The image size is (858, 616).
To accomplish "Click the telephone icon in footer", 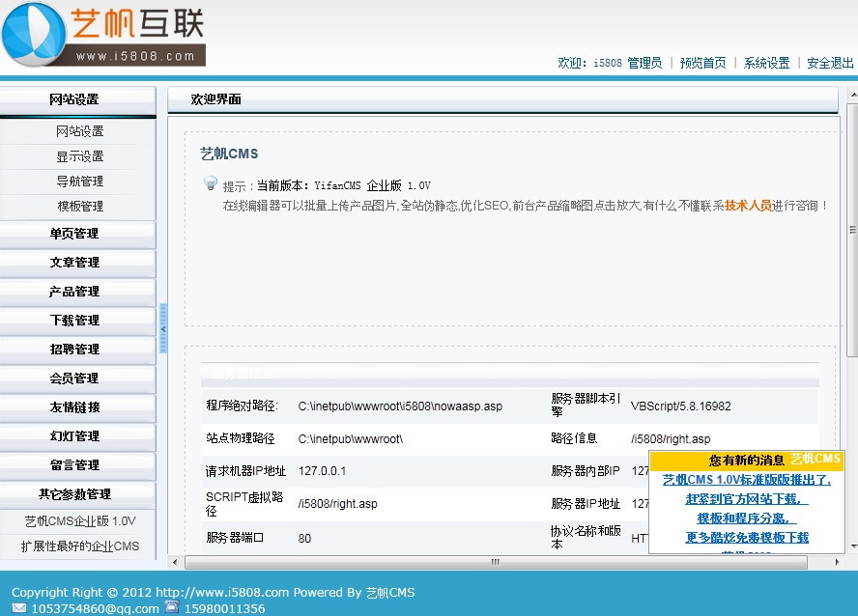I will click(x=172, y=606).
